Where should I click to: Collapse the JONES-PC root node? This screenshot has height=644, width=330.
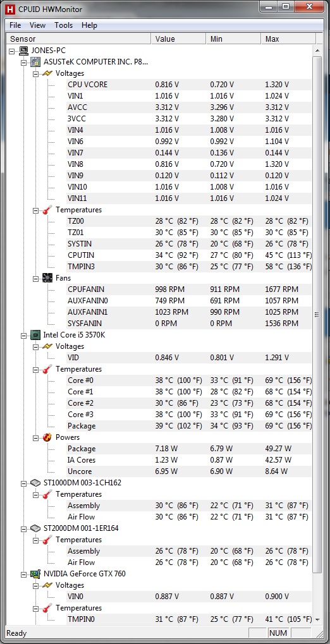click(x=11, y=51)
